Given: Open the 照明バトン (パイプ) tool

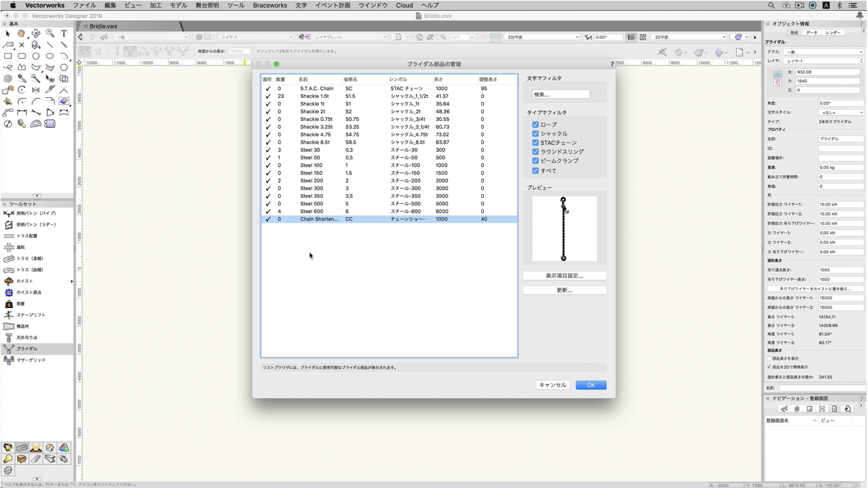Looking at the screenshot, I should point(36,213).
